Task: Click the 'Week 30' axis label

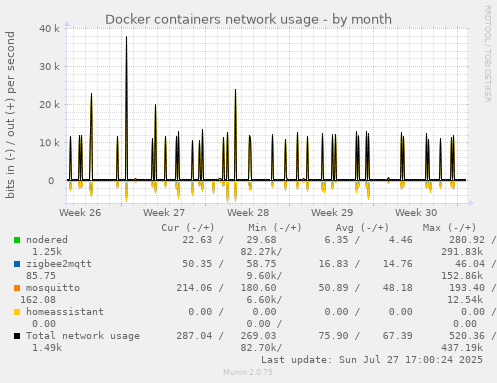Action: click(416, 213)
